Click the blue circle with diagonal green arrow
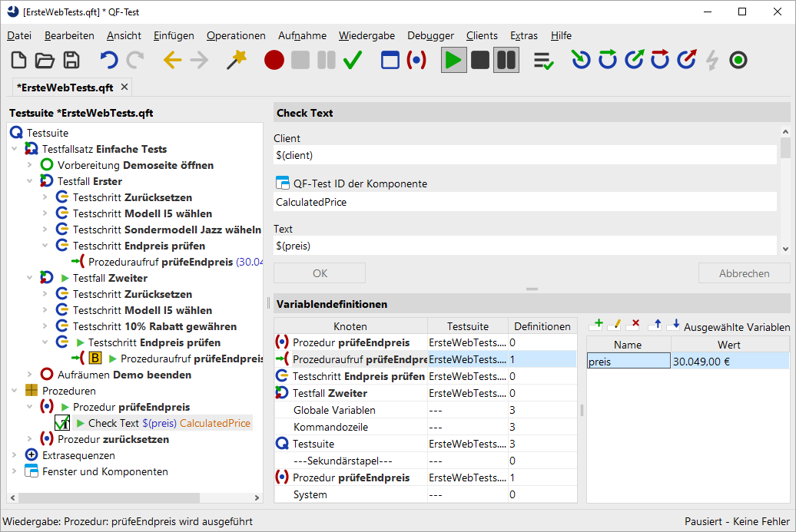 pos(635,60)
